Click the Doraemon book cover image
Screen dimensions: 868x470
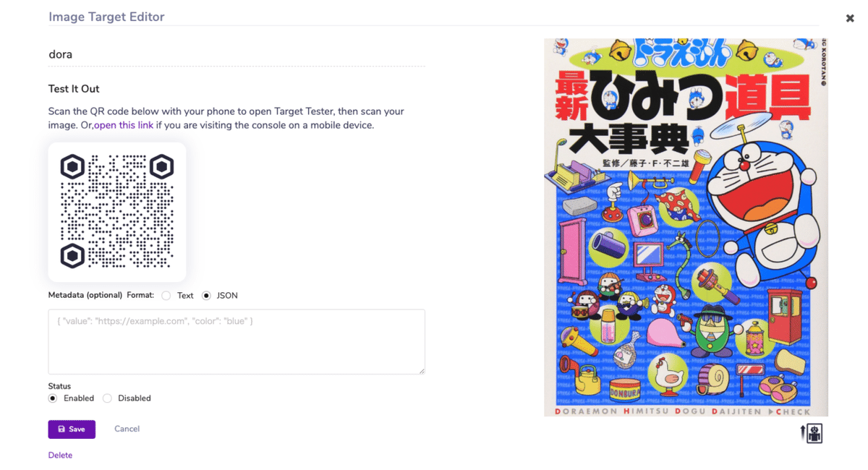pyautogui.click(x=686, y=227)
